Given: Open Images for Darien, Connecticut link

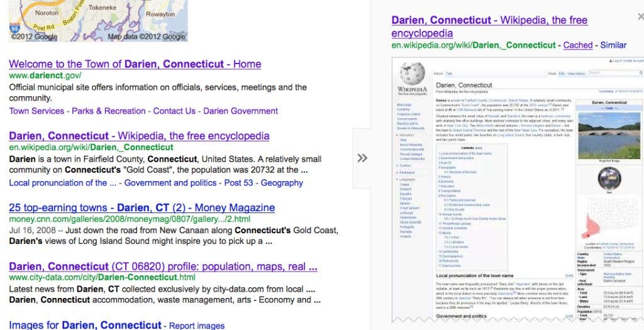Looking at the screenshot, I should pos(85,326).
